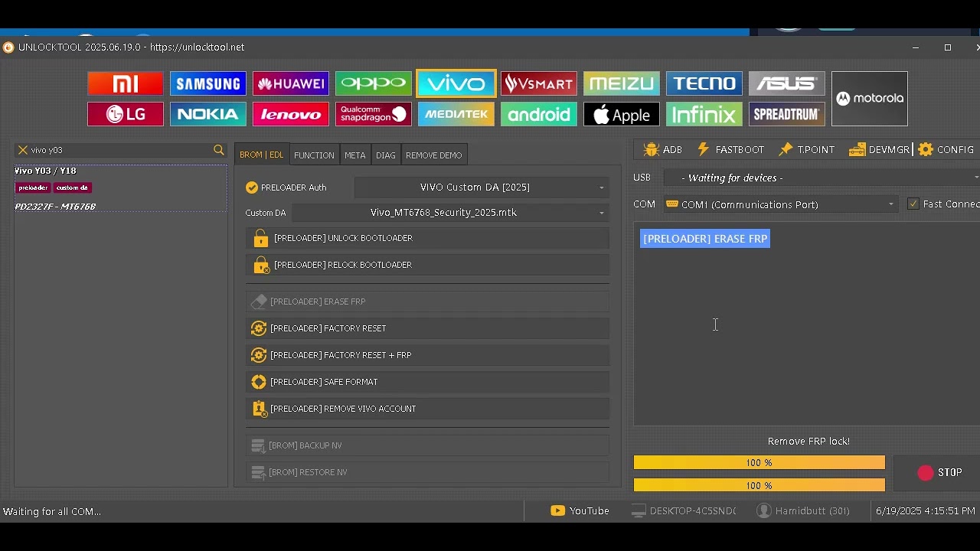This screenshot has width=980, height=551.
Task: Open the Motorola brand tile
Action: click(870, 99)
